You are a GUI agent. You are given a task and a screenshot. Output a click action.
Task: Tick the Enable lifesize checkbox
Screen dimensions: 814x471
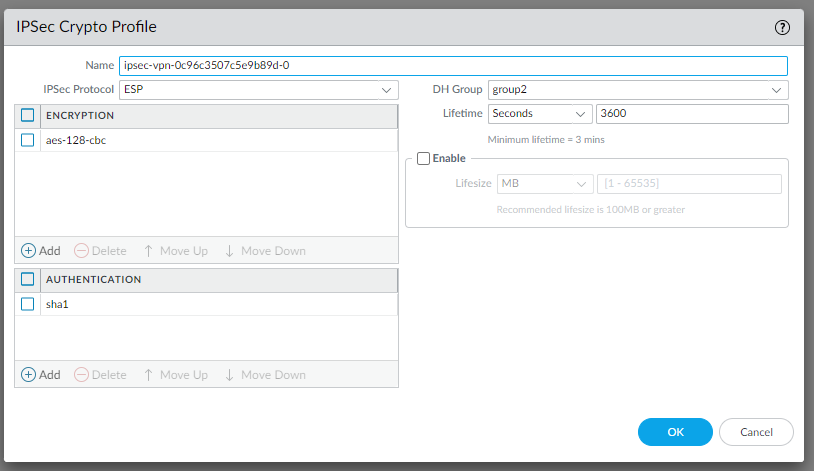(424, 158)
